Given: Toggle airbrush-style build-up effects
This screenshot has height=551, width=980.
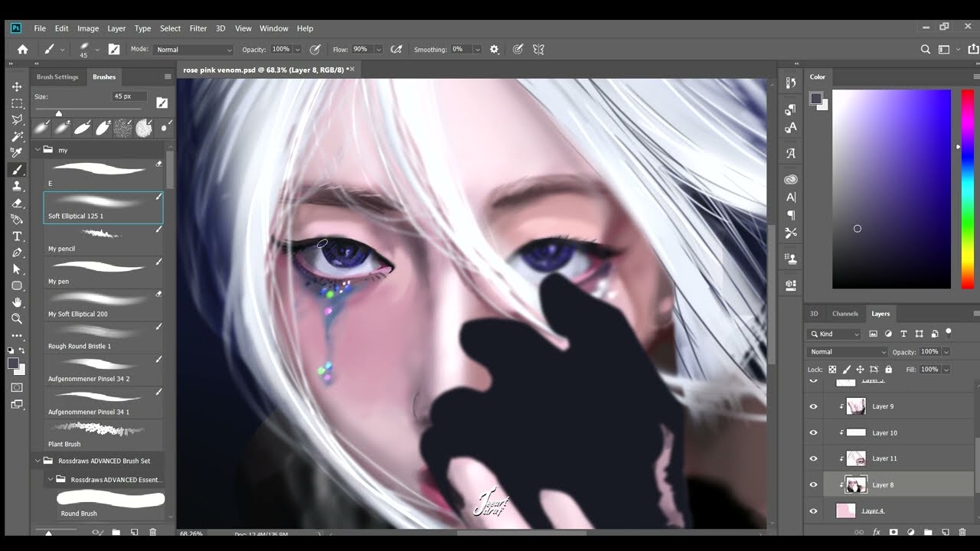Looking at the screenshot, I should pyautogui.click(x=396, y=49).
